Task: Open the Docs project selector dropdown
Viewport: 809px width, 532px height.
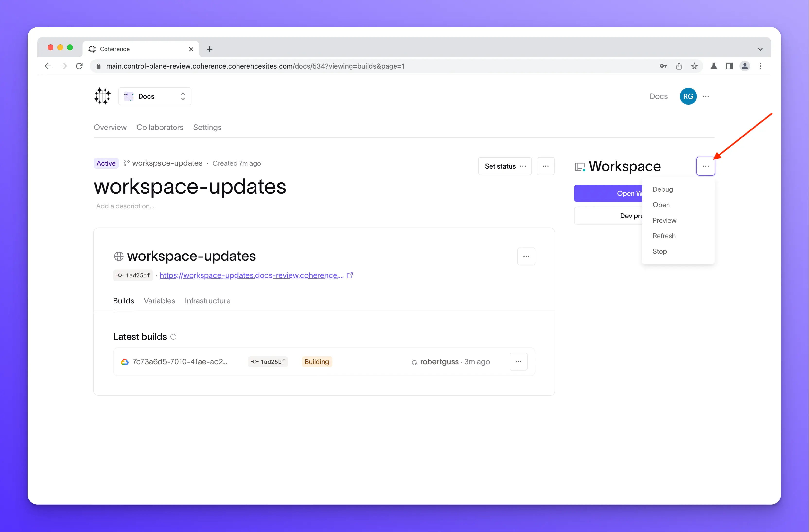Action: (155, 96)
